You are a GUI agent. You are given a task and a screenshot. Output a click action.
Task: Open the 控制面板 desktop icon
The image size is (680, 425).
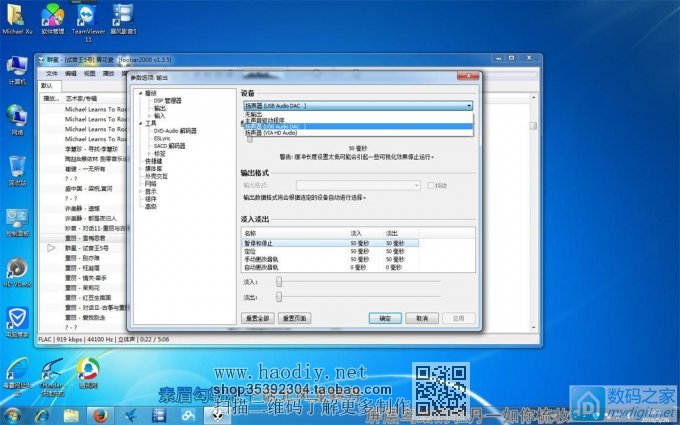coord(17,220)
